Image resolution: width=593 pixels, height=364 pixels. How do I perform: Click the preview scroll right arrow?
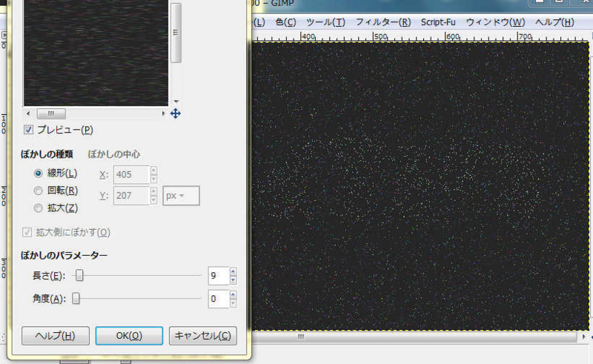tap(163, 113)
